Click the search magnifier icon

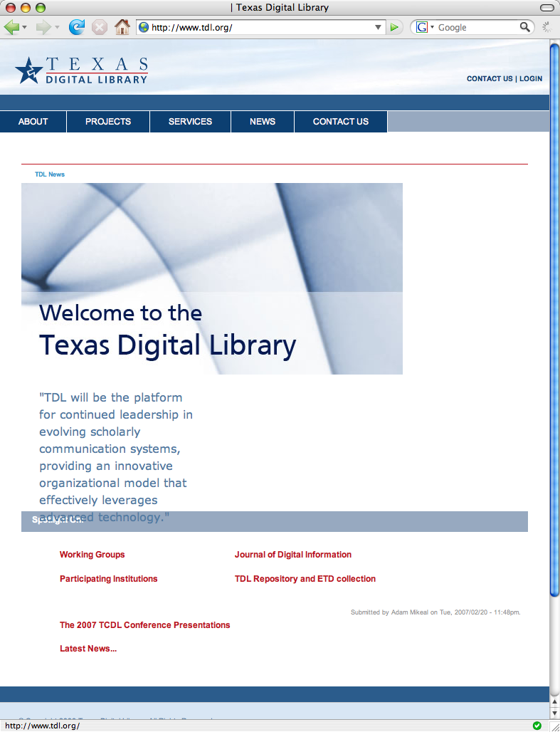525,27
